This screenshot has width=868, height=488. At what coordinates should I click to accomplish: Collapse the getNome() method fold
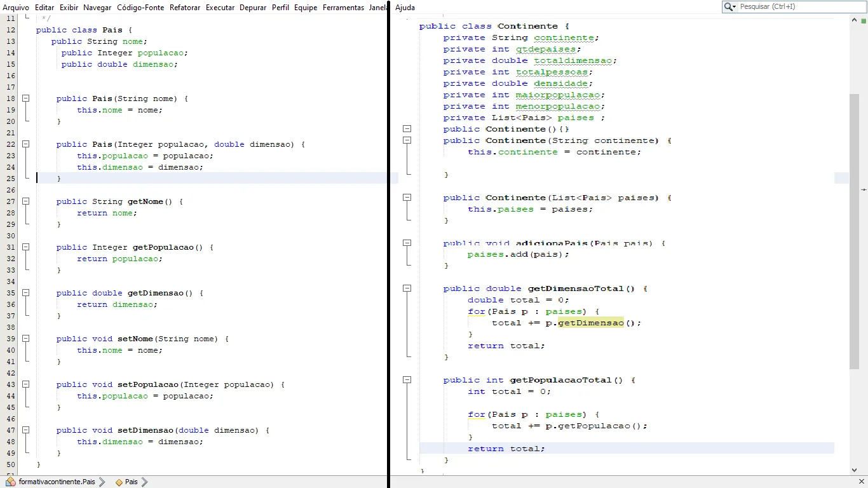25,201
